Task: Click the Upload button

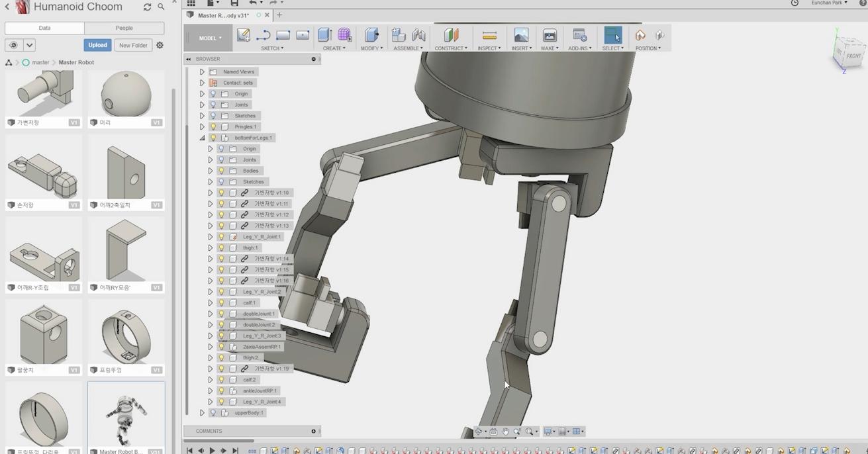Action: pyautogui.click(x=97, y=45)
